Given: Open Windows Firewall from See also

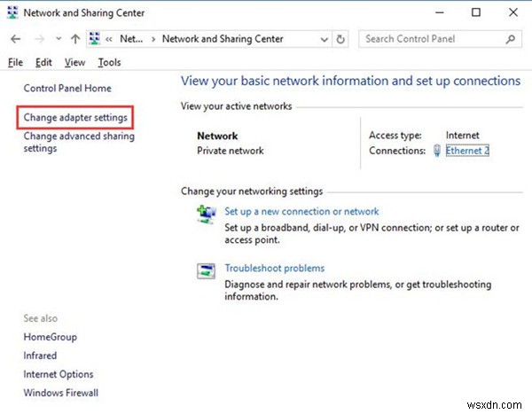Looking at the screenshot, I should [60, 393].
